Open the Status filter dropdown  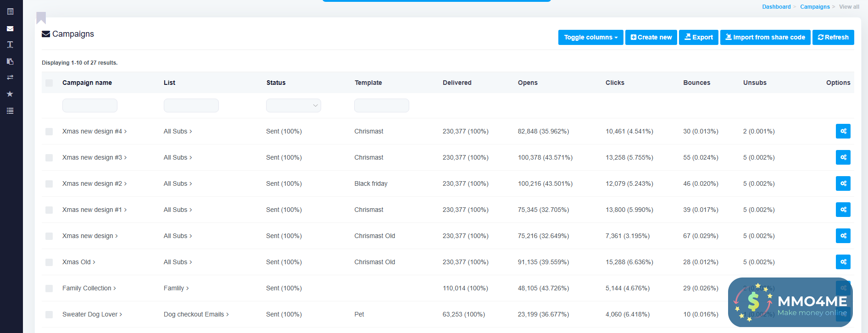[x=294, y=105]
